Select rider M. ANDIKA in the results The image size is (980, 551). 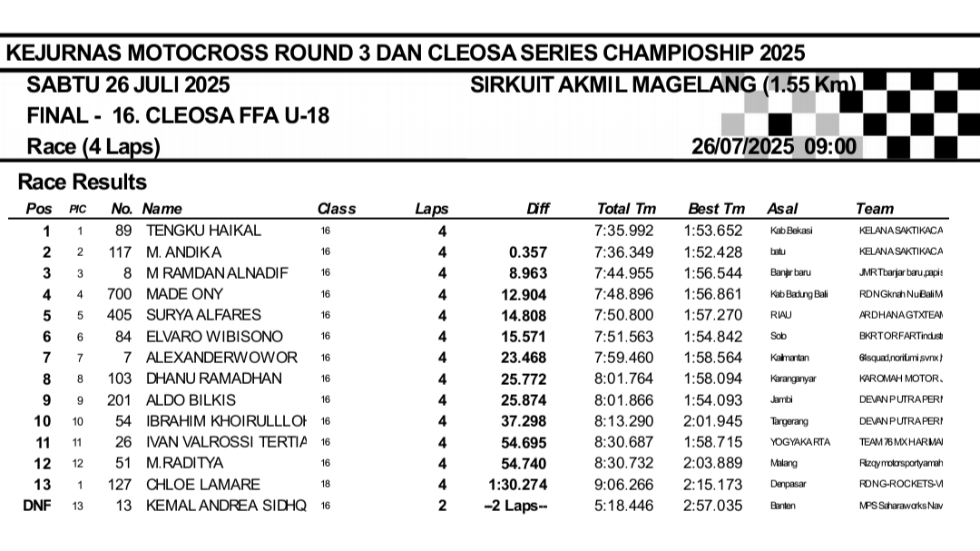tap(184, 251)
